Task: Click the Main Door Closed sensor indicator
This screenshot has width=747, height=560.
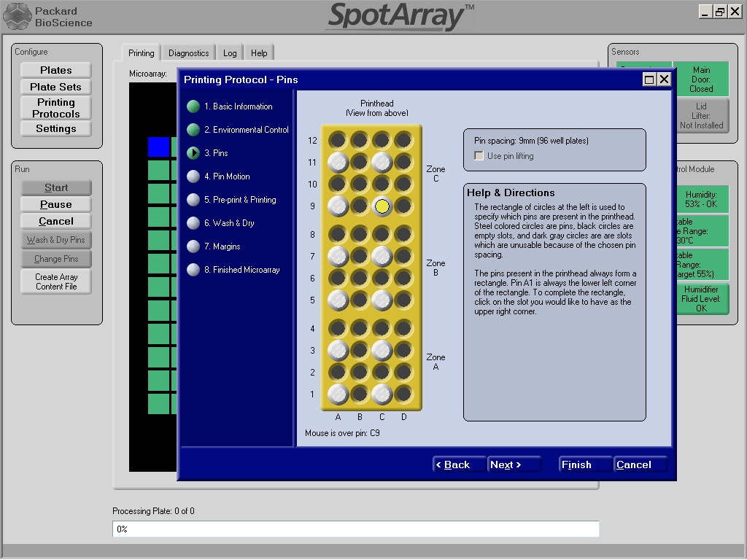Action: pyautogui.click(x=701, y=79)
